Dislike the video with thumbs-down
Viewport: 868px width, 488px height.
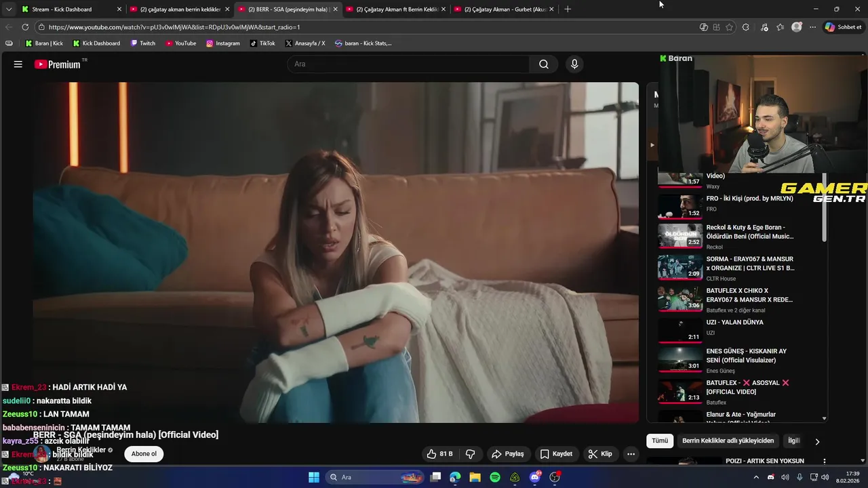[x=471, y=454]
